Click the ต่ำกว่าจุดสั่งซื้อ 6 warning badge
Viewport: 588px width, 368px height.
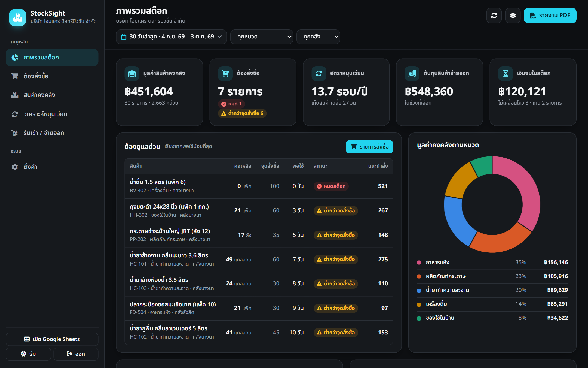(242, 113)
